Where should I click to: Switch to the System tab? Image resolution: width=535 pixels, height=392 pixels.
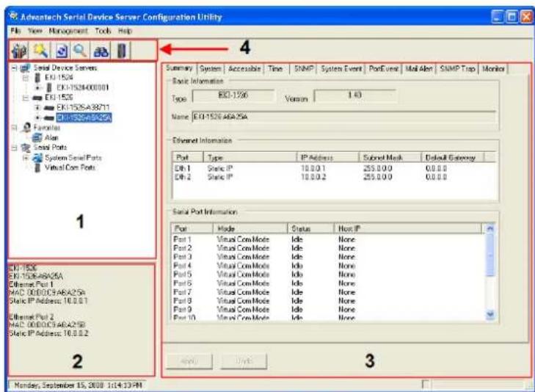point(211,68)
